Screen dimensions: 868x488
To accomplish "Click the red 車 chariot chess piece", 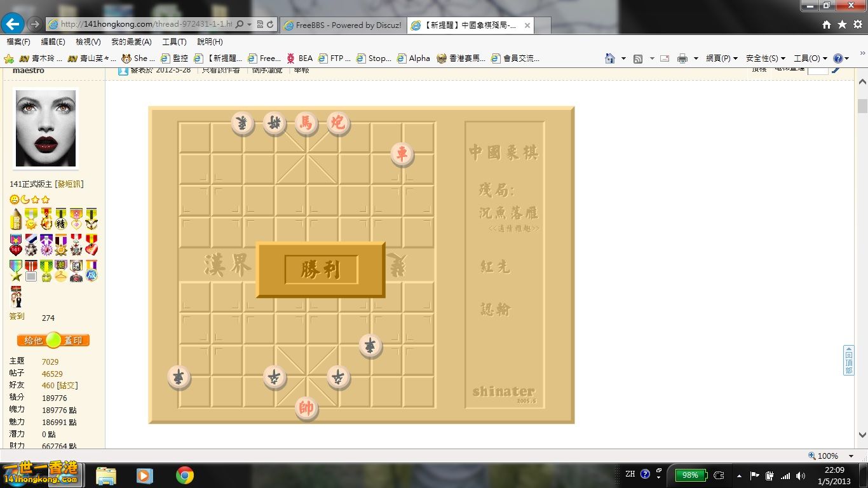I will coord(402,154).
